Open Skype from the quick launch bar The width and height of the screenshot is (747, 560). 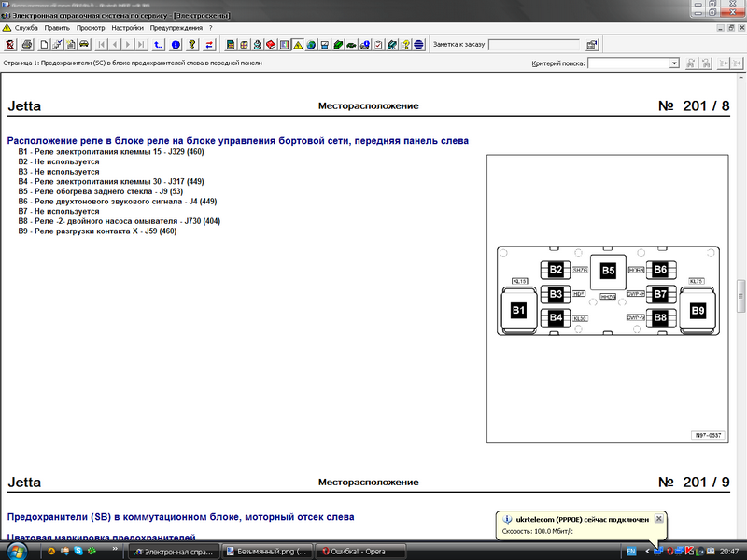(78, 551)
